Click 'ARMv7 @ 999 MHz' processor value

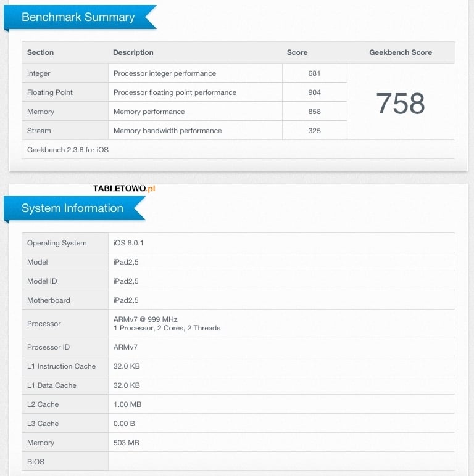(145, 319)
